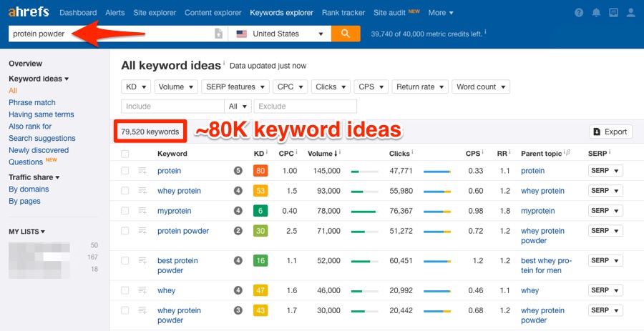The image size is (644, 331).
Task: Add 'myprotein' to list icon
Action: (x=142, y=211)
